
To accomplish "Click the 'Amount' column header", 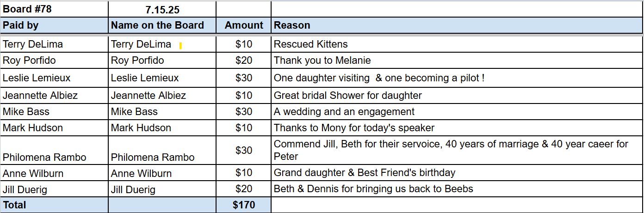I will click(244, 25).
